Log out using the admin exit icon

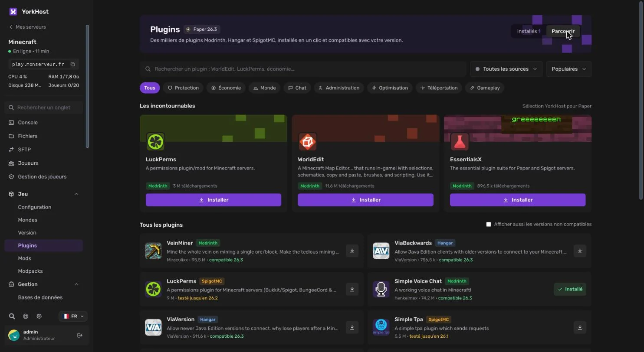[x=80, y=335]
